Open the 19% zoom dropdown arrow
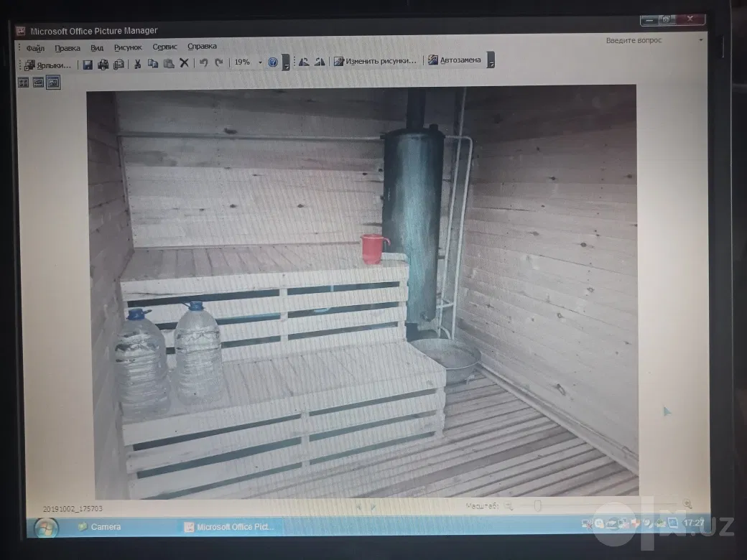747x560 pixels. 260,62
